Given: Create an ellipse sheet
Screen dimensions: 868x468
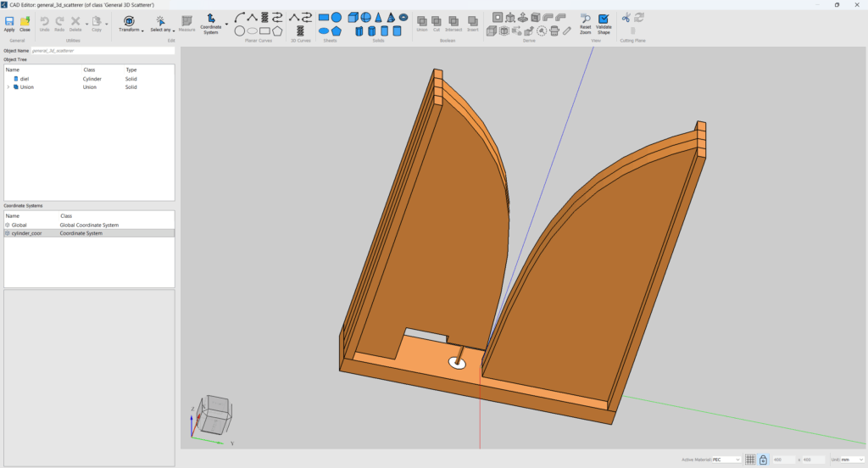Looking at the screenshot, I should pyautogui.click(x=324, y=31).
